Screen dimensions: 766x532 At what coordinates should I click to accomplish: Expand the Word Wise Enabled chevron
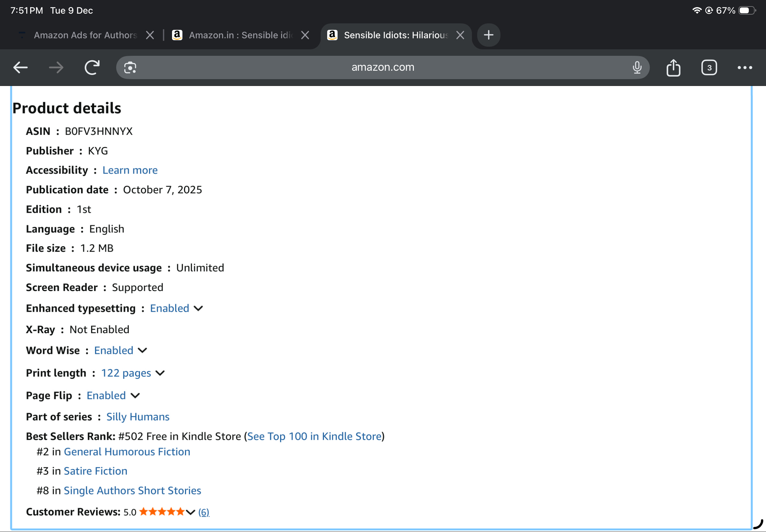click(x=142, y=350)
